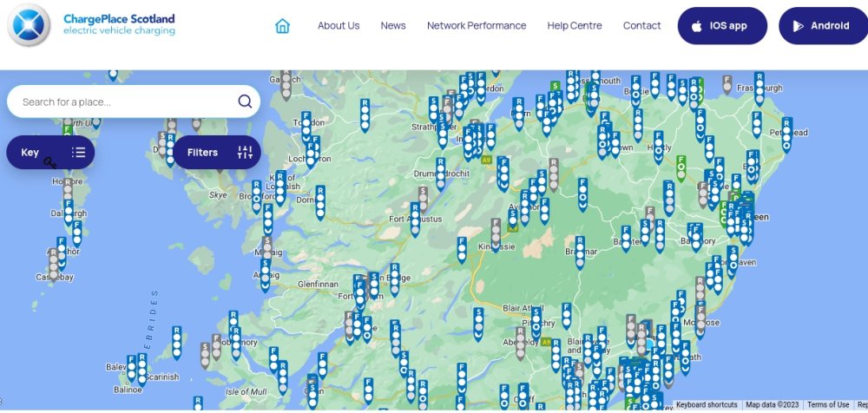Select the grey charger marker at Castlebay

click(x=53, y=264)
